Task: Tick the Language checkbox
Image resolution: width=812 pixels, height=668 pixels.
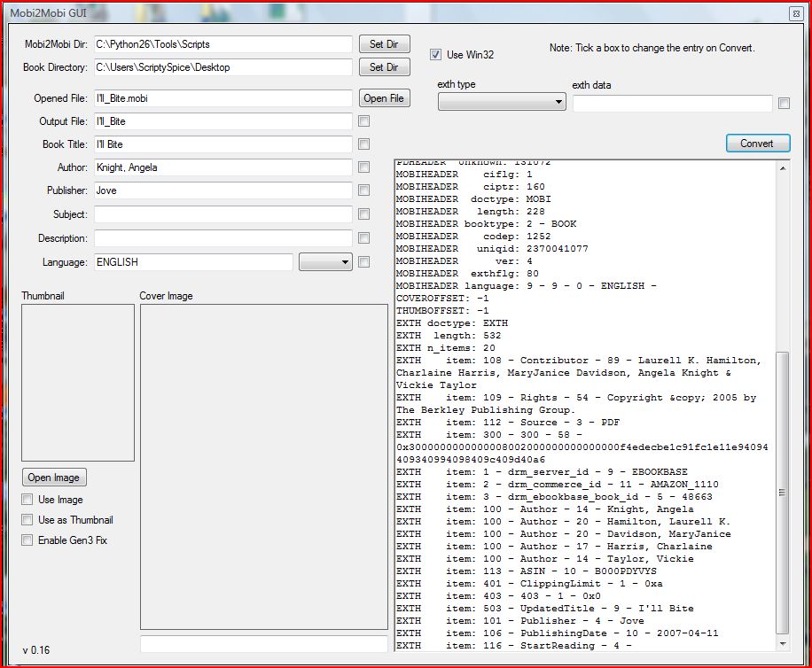Action: [364, 262]
